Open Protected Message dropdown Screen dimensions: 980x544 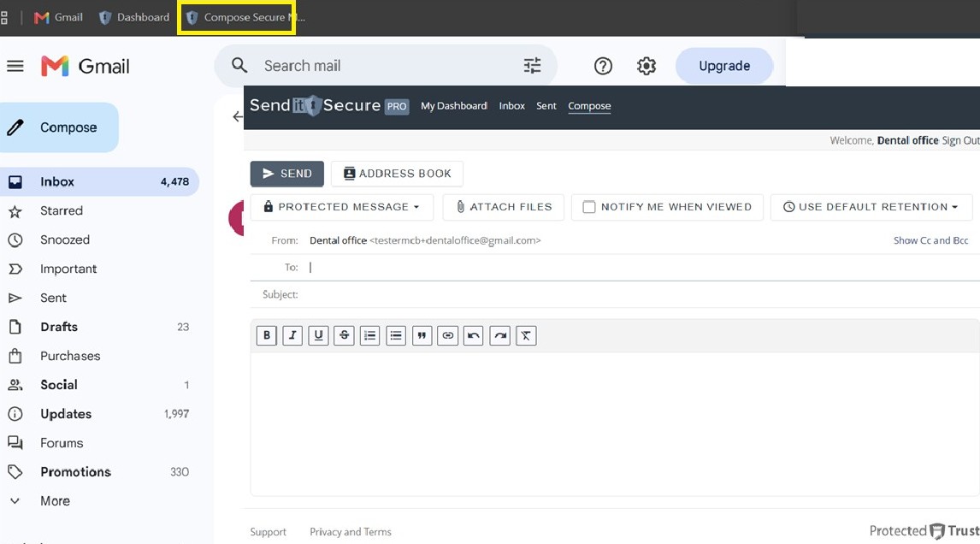(342, 207)
